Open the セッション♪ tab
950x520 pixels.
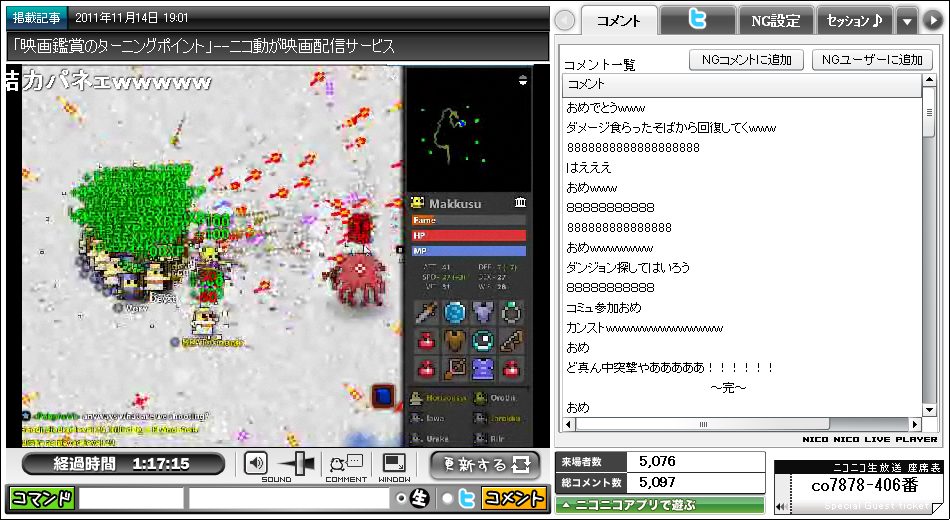coord(854,21)
